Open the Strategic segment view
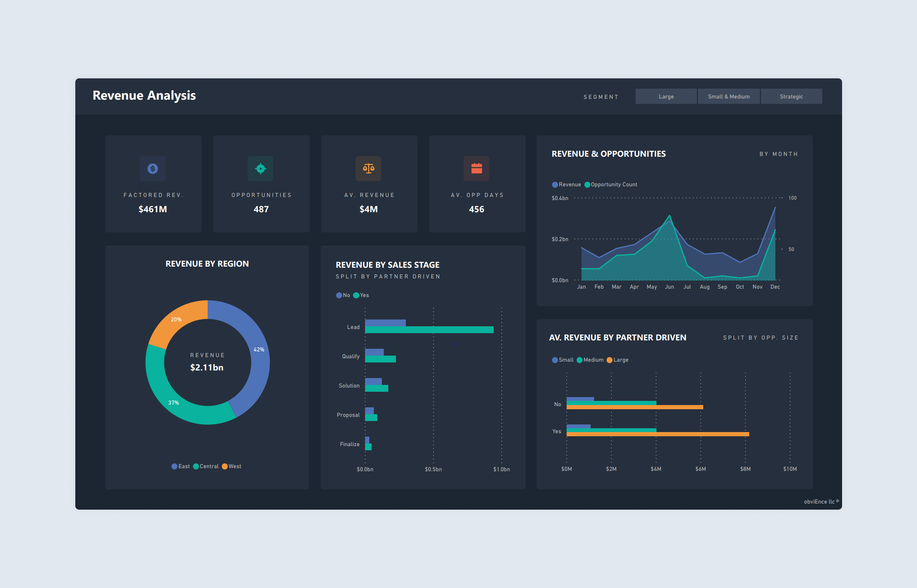The height and width of the screenshot is (588, 917). pyautogui.click(x=791, y=96)
